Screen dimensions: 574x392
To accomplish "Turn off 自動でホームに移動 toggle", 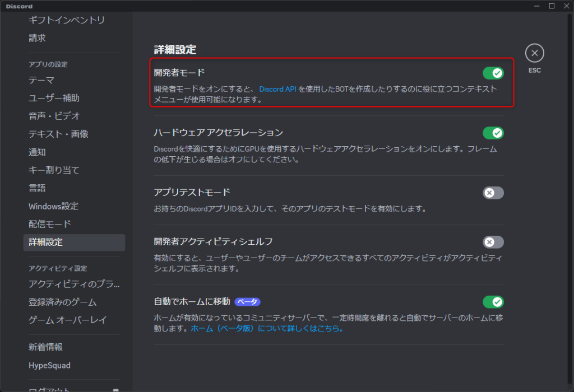I will (x=493, y=302).
